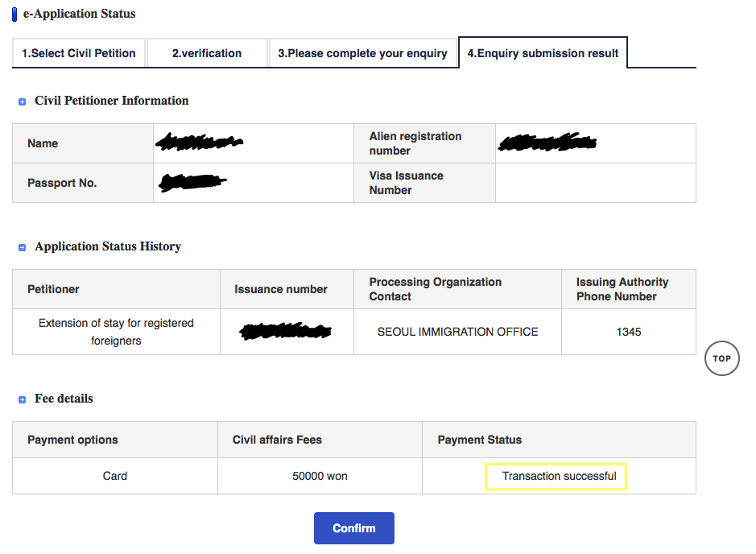The height and width of the screenshot is (554, 756).
Task: Click the empty Visa Issuance Number cell
Action: pyautogui.click(x=595, y=183)
